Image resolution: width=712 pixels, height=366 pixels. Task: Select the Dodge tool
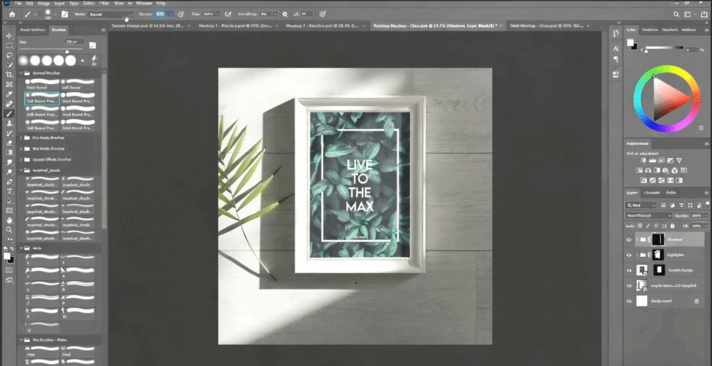(9, 172)
